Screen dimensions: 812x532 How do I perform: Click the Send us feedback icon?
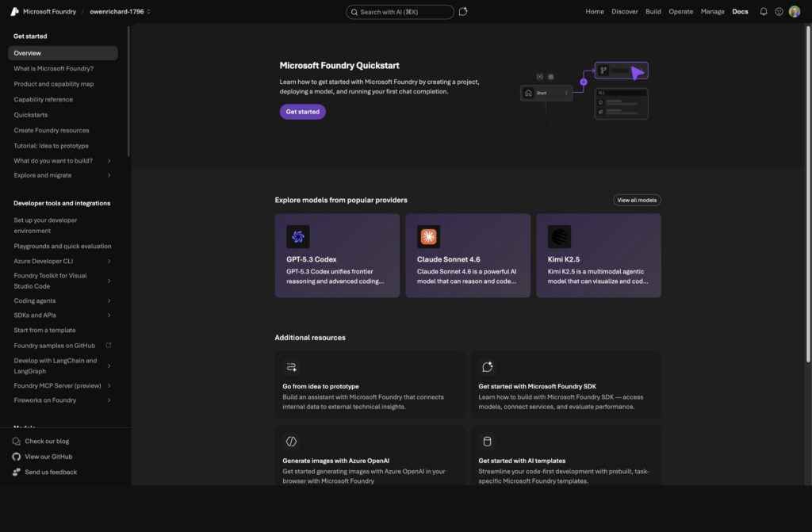coord(17,472)
